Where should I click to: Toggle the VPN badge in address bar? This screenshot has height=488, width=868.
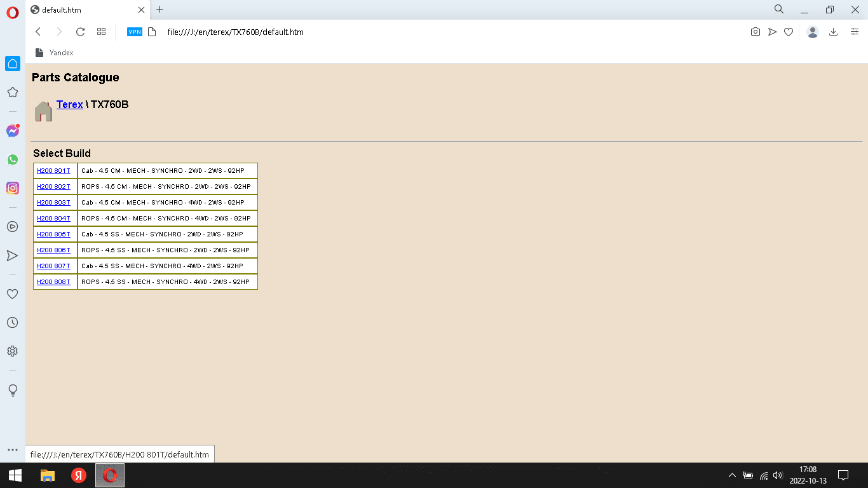(135, 32)
